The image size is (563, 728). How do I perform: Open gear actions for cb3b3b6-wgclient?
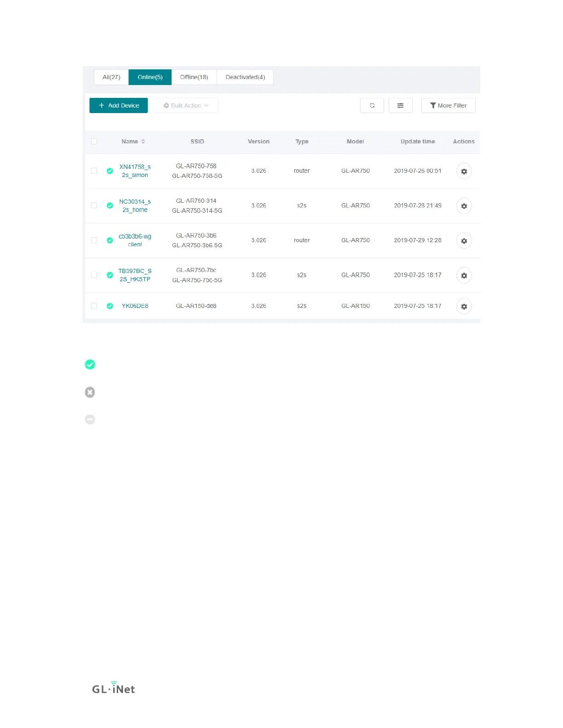464,241
